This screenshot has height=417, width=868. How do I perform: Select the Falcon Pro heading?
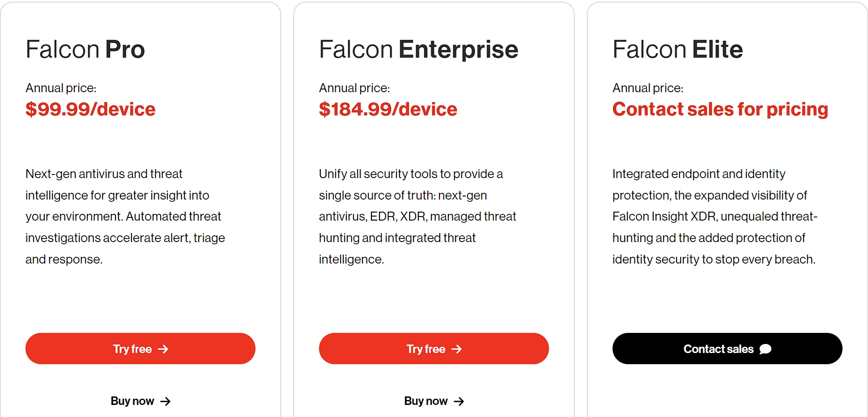point(85,49)
